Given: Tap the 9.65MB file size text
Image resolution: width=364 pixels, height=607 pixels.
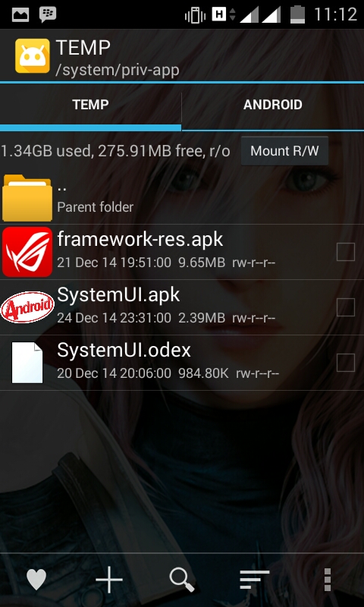Looking at the screenshot, I should [202, 263].
